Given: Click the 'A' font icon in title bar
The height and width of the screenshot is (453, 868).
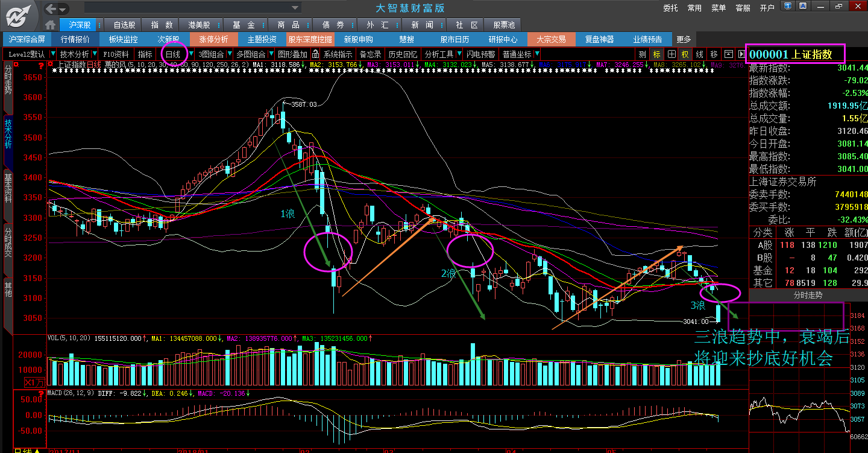Looking at the screenshot, I should (x=803, y=6).
